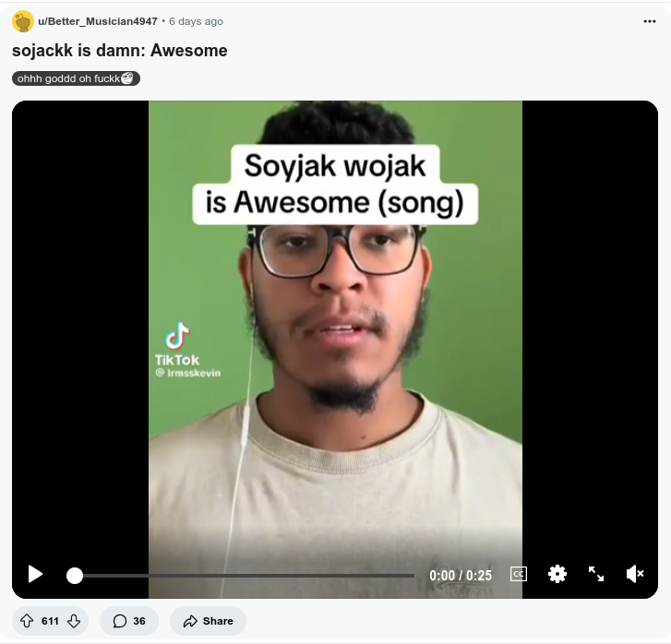This screenshot has width=671, height=644.
Task: Upvote the post
Action: tap(27, 621)
